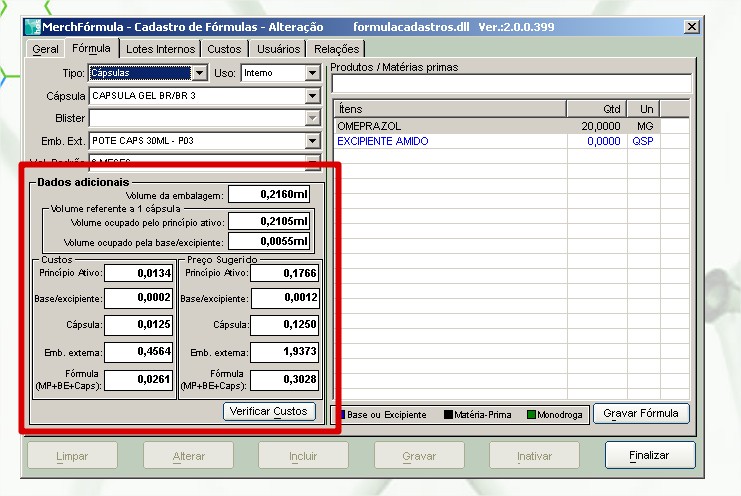Click the Verificar Custos button
Screen dimensions: 741x496
click(270, 412)
